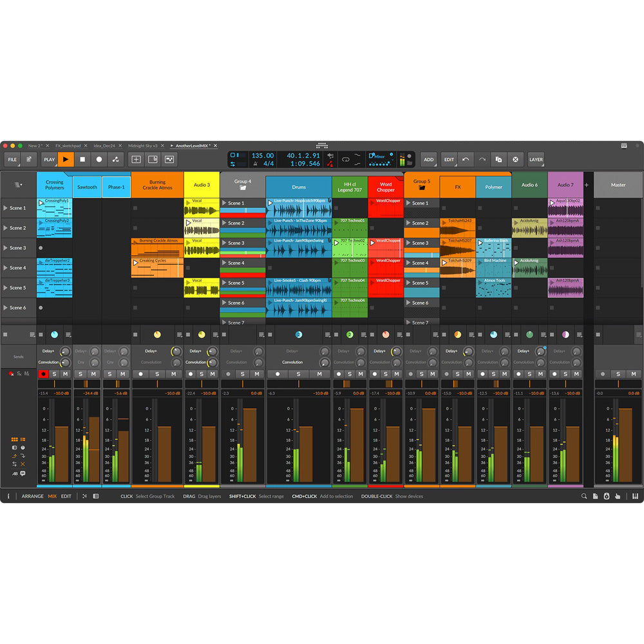Open the project template/dashboard icon next to FILE

[29, 159]
